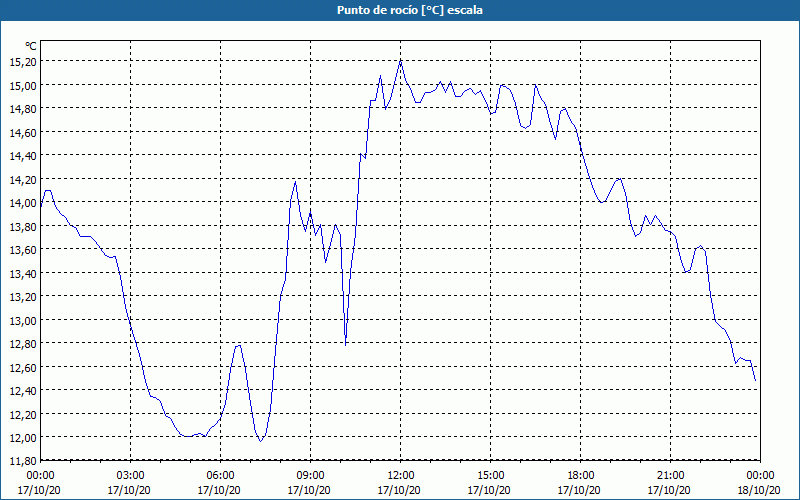The height and width of the screenshot is (500, 800).
Task: Click the curve's maximum peak at 12:00
Action: tap(401, 61)
